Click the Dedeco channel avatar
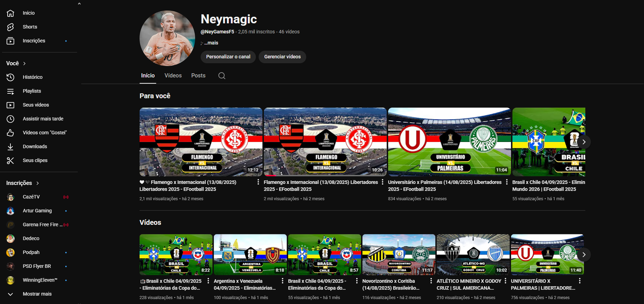This screenshot has width=644, height=304. pos(10,238)
